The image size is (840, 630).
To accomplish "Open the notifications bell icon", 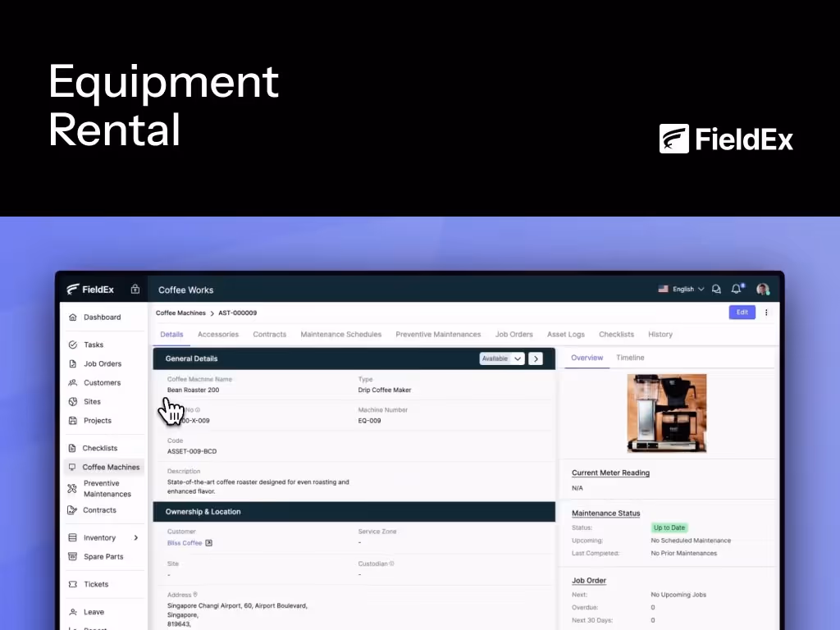I will coord(737,289).
